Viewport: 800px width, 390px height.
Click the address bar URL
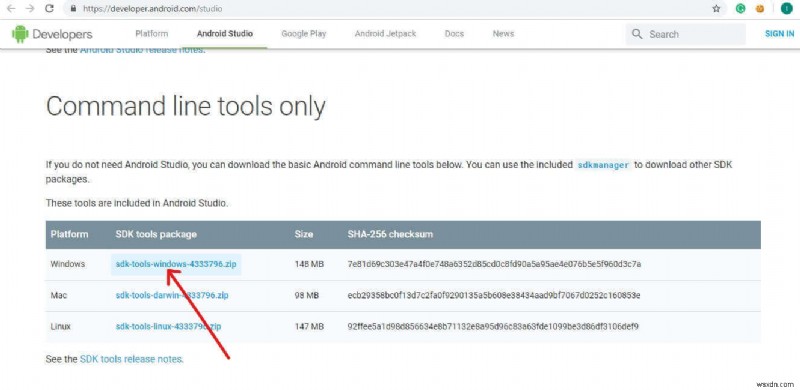pos(152,9)
